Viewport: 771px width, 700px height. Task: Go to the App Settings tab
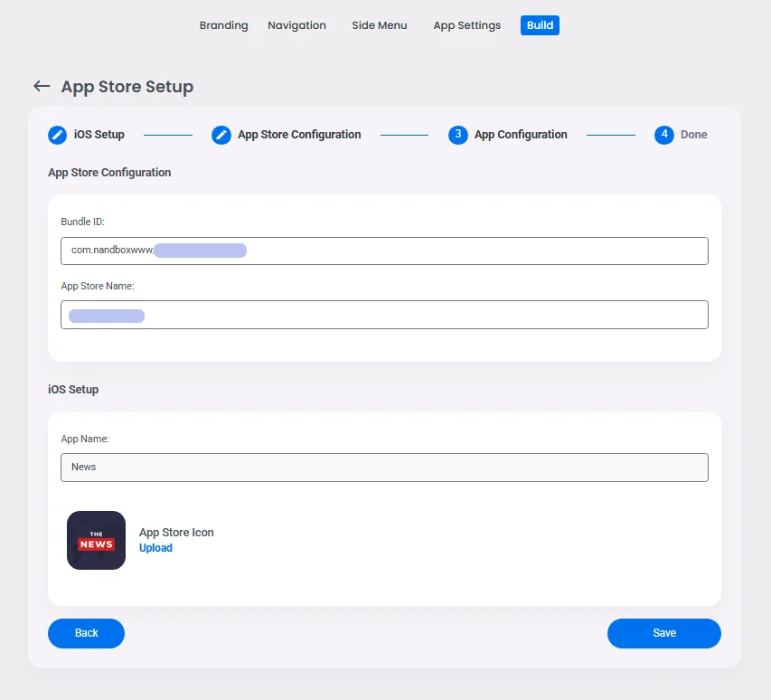[x=467, y=25]
